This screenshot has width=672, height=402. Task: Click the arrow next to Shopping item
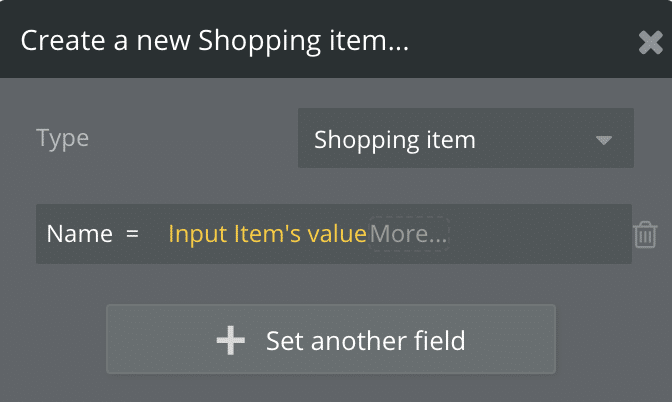pyautogui.click(x=603, y=140)
